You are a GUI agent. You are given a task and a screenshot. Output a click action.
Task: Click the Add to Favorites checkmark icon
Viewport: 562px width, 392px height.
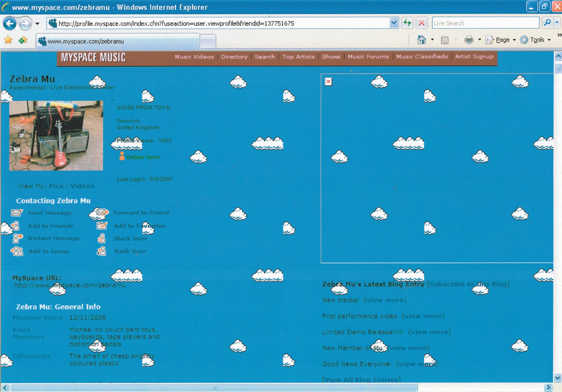pos(102,225)
